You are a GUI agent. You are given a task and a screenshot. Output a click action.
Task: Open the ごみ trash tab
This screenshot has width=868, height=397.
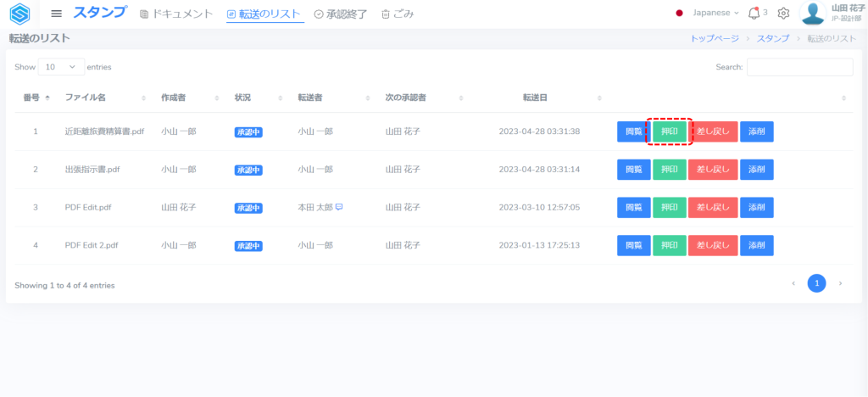pos(398,14)
